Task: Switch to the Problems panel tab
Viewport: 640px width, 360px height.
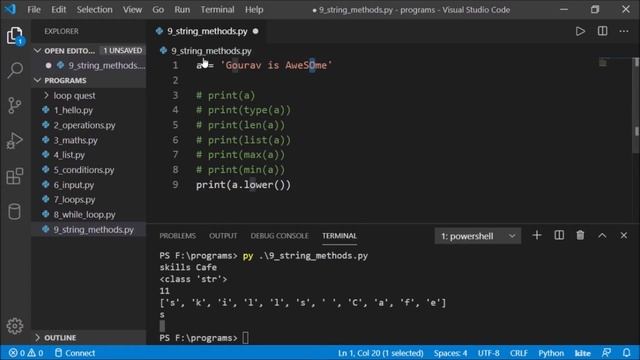Action: point(178,236)
